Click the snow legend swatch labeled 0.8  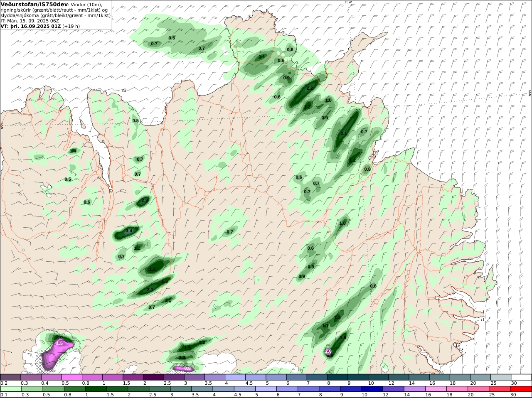(93, 377)
